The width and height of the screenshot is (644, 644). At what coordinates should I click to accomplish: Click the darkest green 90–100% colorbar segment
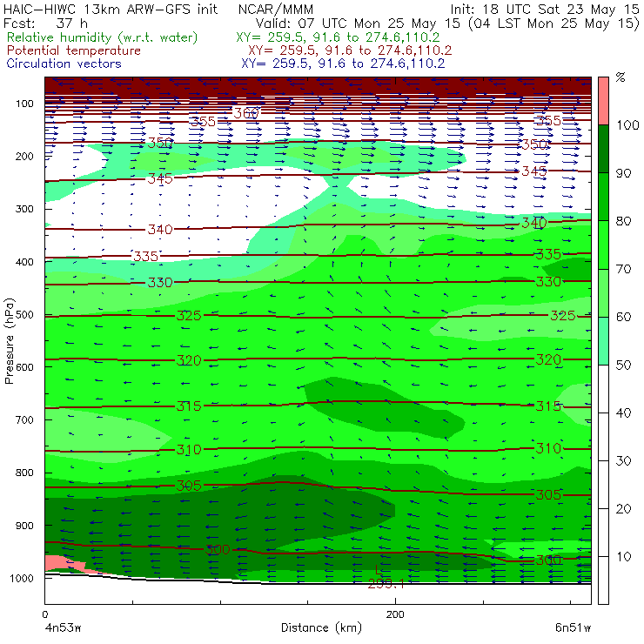click(x=603, y=149)
